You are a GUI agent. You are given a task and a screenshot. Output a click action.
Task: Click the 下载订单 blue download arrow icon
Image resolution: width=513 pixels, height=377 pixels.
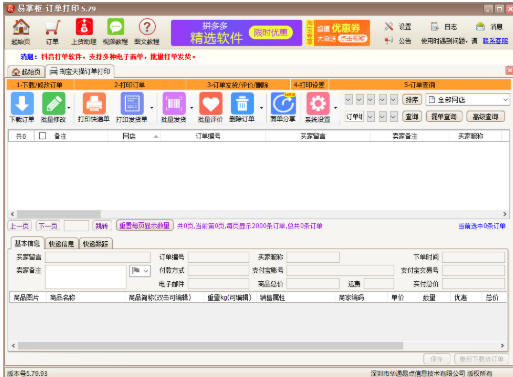22,107
